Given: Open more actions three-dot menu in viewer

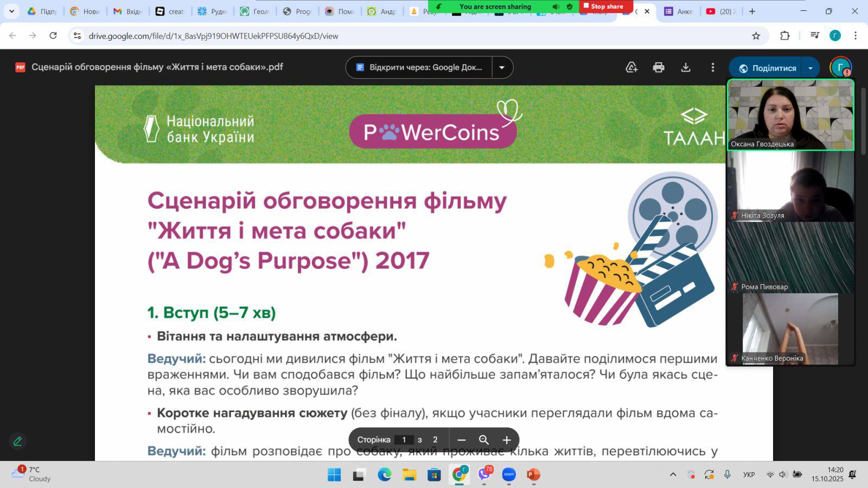Looking at the screenshot, I should coord(713,68).
